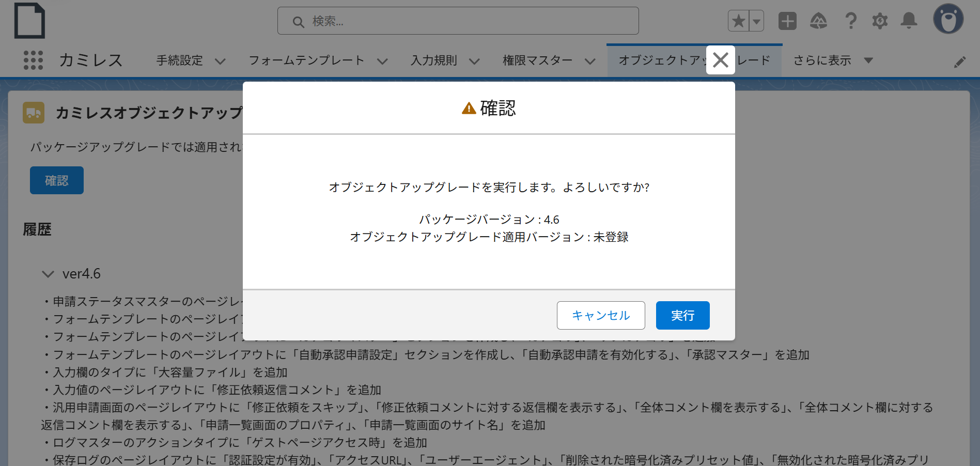Screen dimensions: 980x466
Task: Close the confirmation dialog with X
Action: (720, 60)
